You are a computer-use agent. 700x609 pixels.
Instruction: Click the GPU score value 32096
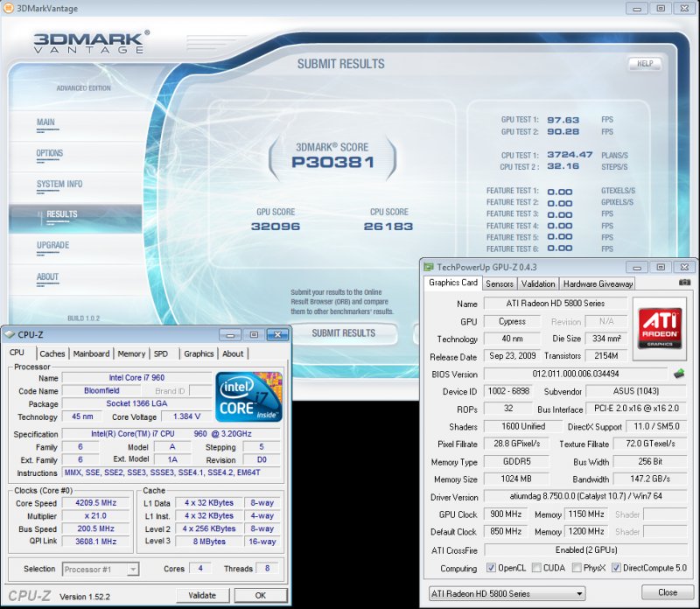(x=276, y=227)
